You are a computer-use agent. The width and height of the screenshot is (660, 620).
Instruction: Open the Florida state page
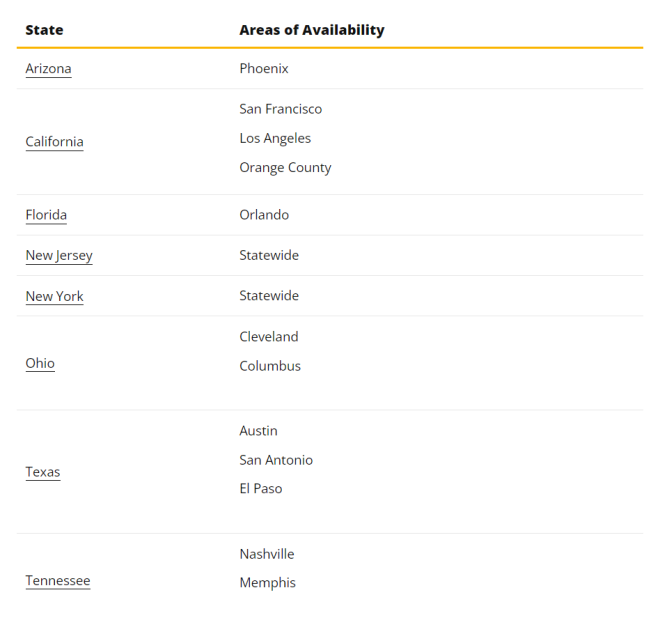click(46, 215)
